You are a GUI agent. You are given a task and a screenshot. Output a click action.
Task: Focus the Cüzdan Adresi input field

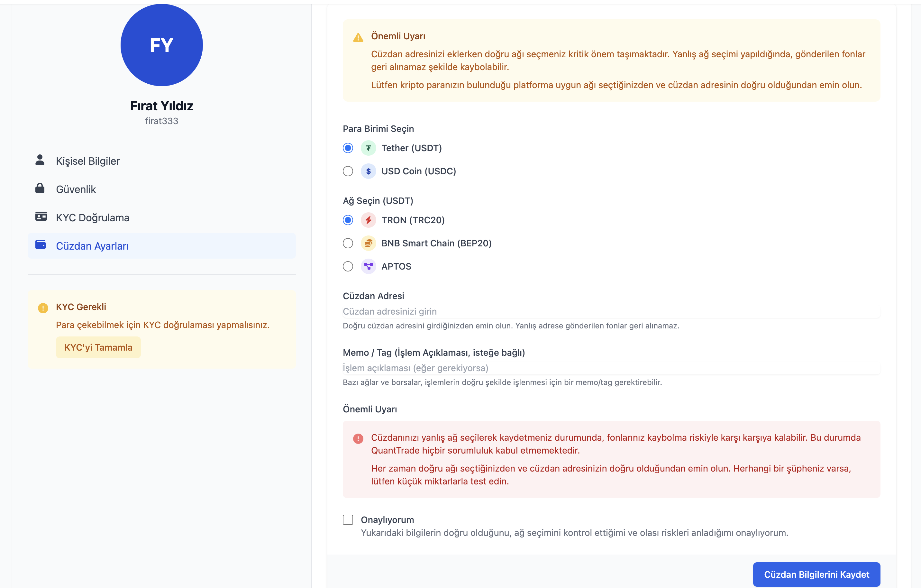click(x=611, y=311)
